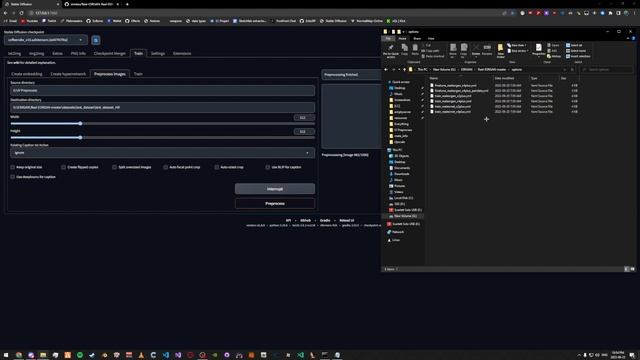
Task: Click the Copy icon in Explorer ribbon
Action: [404, 50]
